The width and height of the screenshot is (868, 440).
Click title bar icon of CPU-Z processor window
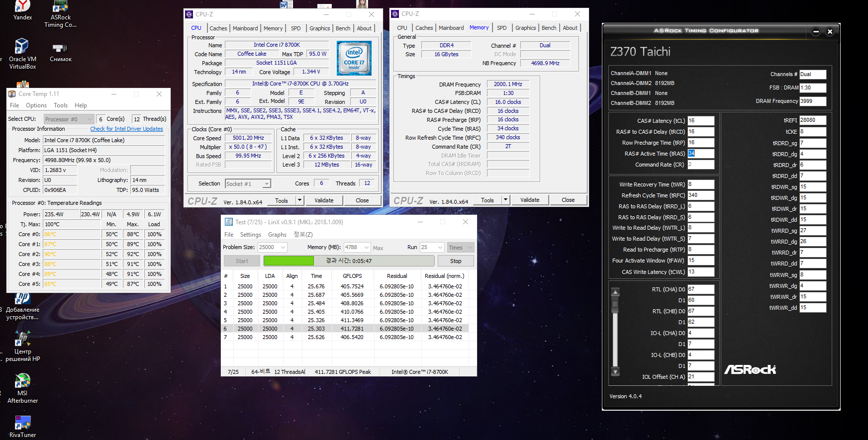click(x=189, y=14)
